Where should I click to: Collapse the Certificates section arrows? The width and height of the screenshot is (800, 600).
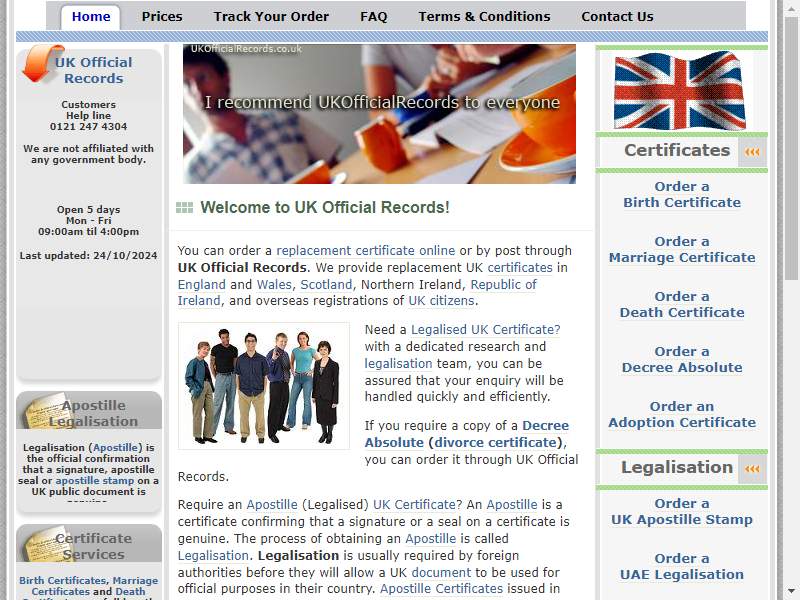click(x=752, y=152)
